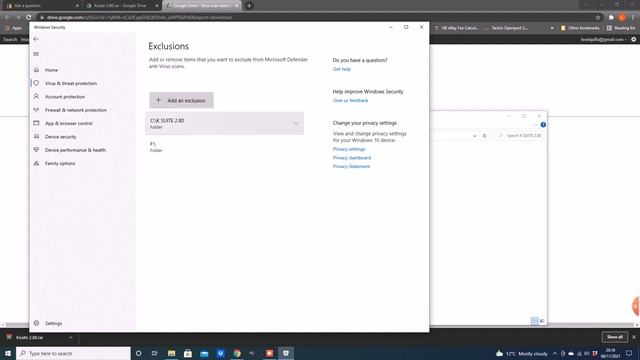Open the Virus & threat protection section
This screenshot has width=640, height=360.
point(71,83)
